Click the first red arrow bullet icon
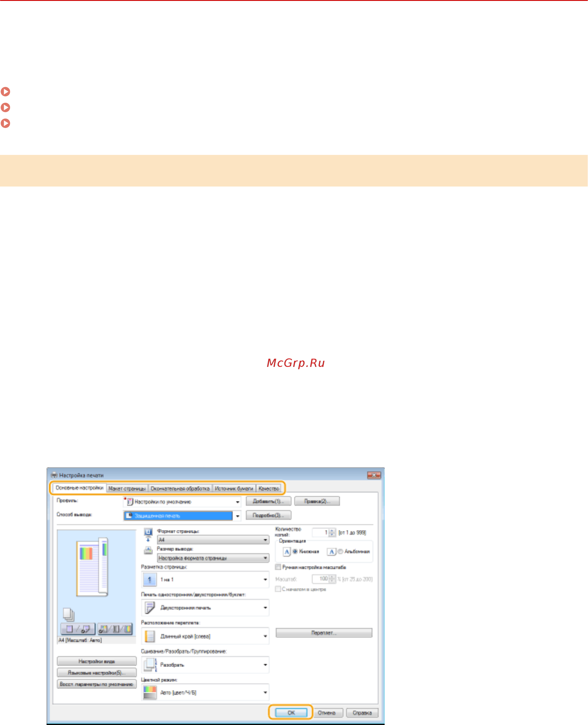Viewport: 588px width, 725px height. (6, 91)
